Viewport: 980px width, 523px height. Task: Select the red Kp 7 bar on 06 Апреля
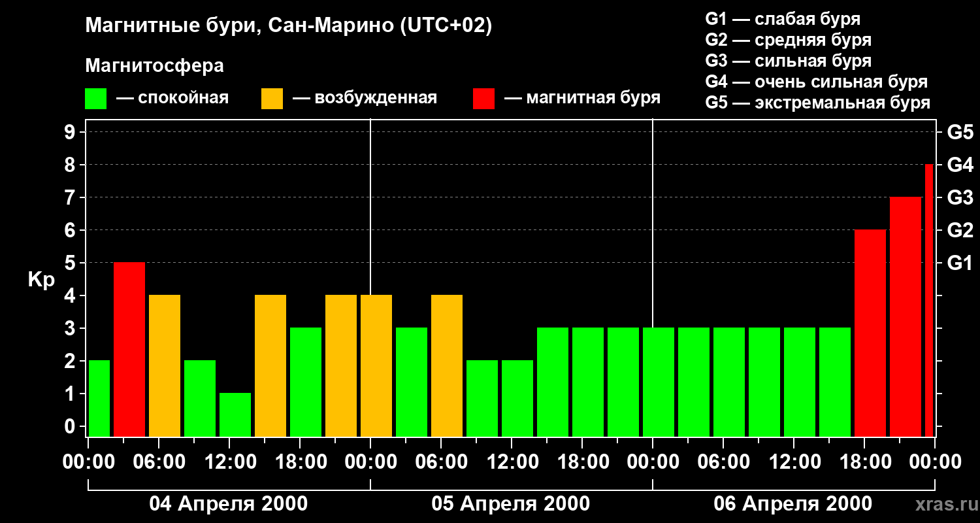tap(906, 317)
